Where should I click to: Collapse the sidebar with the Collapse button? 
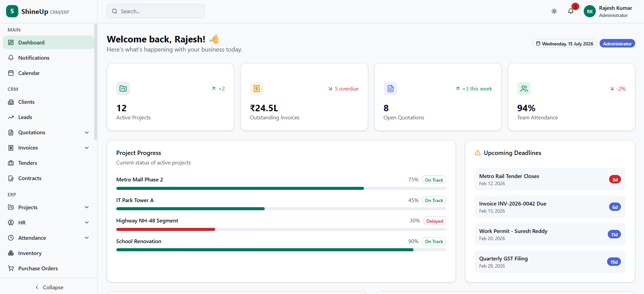tap(49, 287)
